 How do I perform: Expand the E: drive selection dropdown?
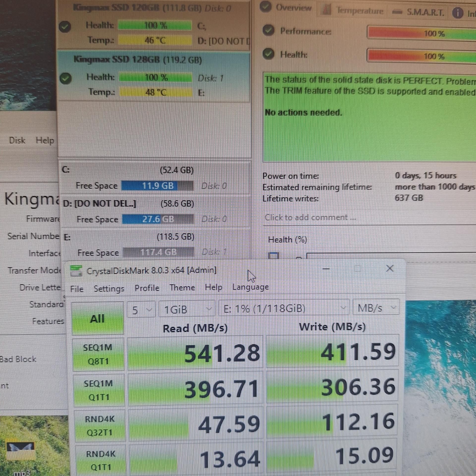click(284, 309)
